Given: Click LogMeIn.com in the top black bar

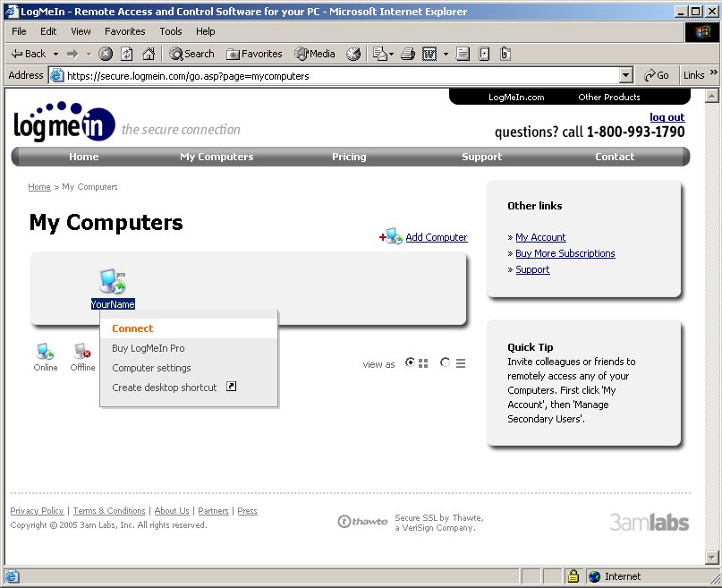Looking at the screenshot, I should coord(516,98).
